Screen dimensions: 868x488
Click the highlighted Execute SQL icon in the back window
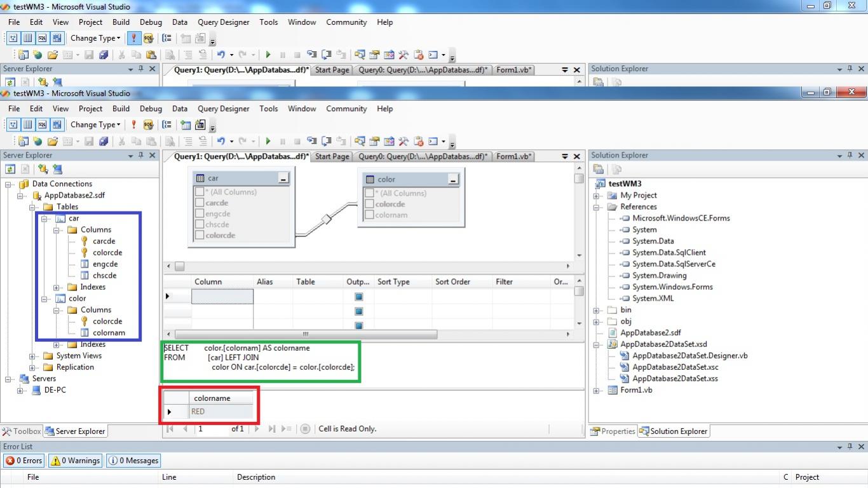(x=133, y=38)
